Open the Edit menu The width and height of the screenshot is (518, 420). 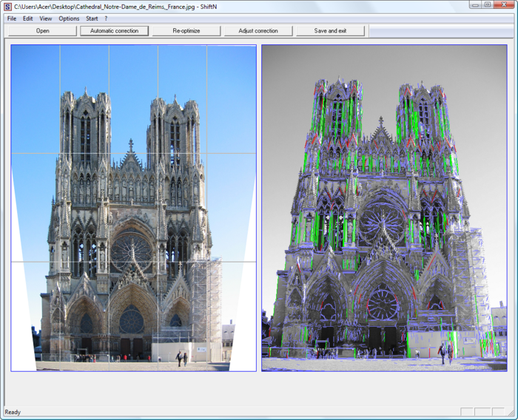point(27,18)
